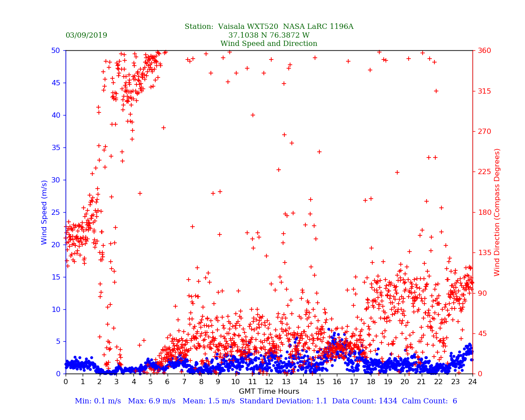525x420 pixels.
Task: Click the date label 03/09/2019
Action: coord(86,35)
